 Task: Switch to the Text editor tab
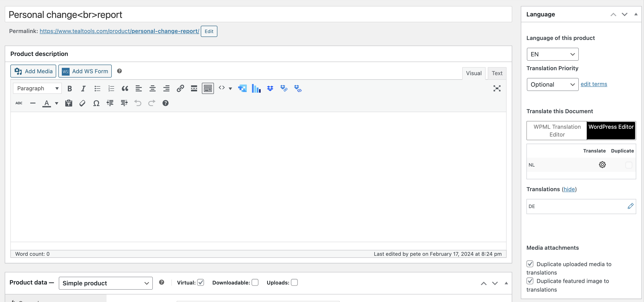point(497,73)
